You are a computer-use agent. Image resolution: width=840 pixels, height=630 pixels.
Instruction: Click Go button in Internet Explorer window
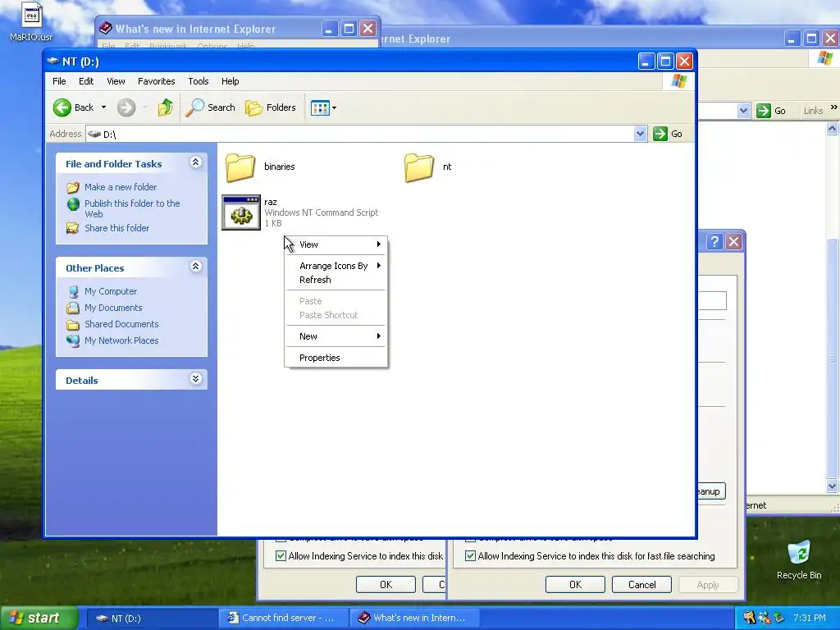pos(771,111)
